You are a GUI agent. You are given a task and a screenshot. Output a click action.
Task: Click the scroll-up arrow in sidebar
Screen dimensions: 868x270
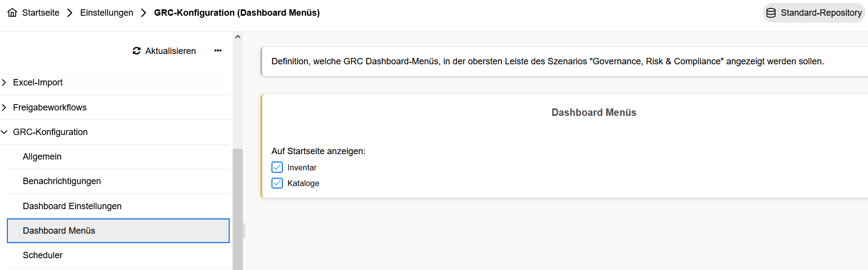coord(238,37)
